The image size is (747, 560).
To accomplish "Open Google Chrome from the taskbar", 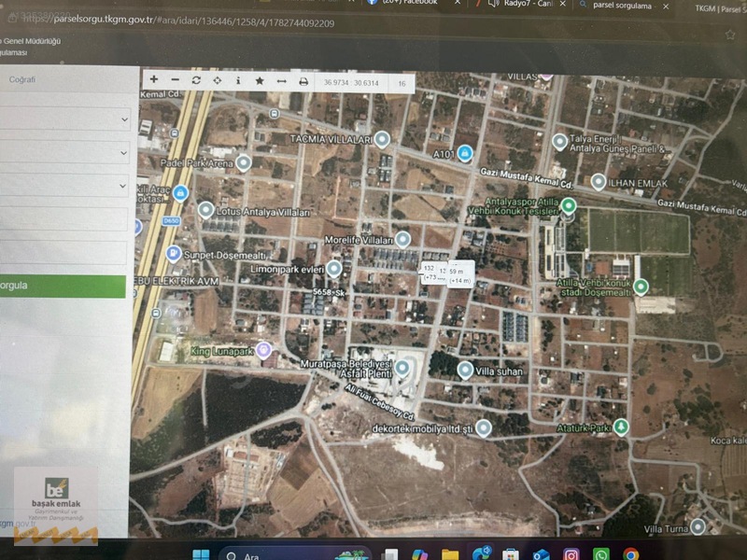I will 631,554.
